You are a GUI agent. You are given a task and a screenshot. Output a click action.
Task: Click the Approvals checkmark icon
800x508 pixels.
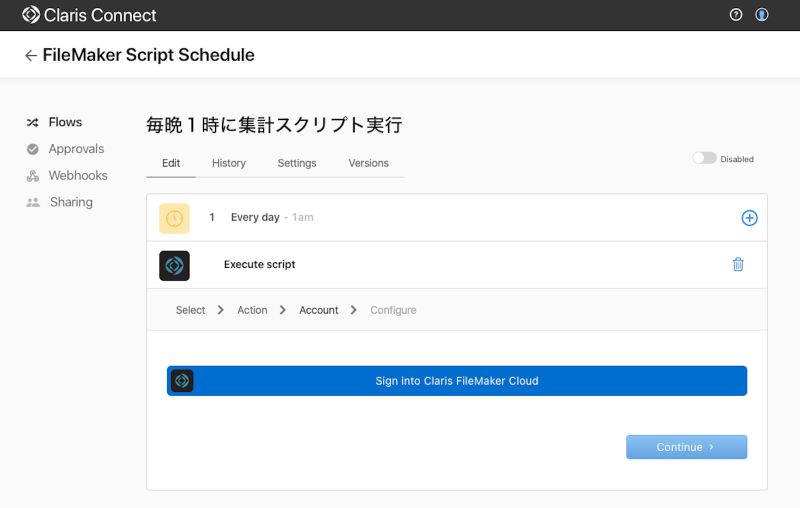click(x=33, y=149)
